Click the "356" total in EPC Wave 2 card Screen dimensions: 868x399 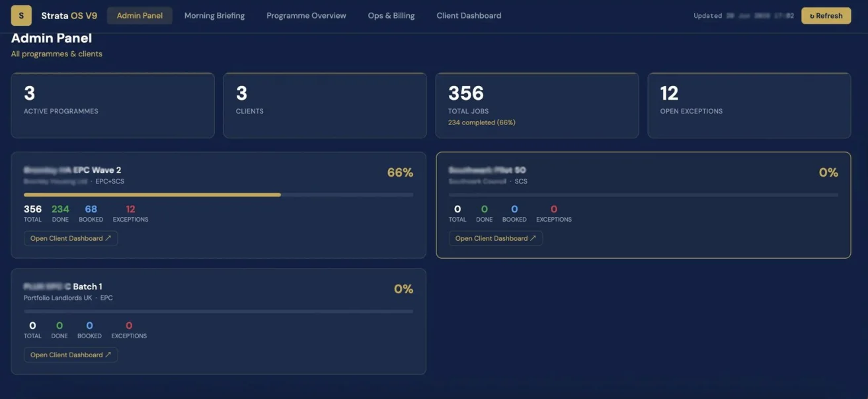pyautogui.click(x=32, y=209)
